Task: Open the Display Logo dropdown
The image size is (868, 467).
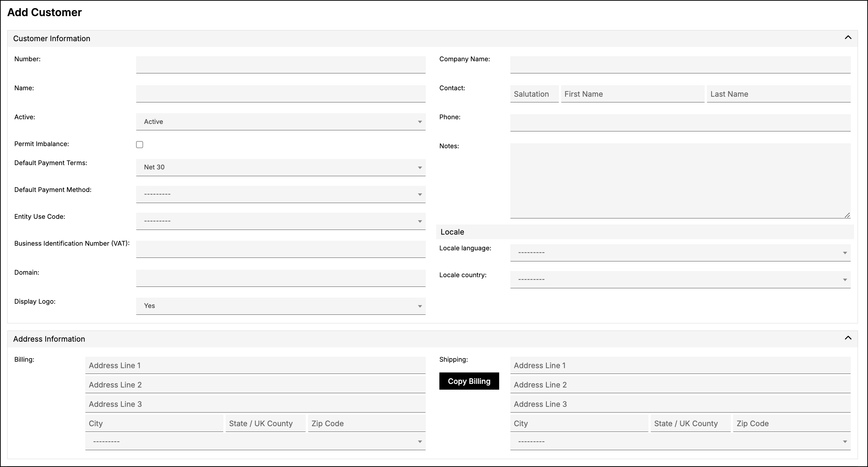Action: 281,306
